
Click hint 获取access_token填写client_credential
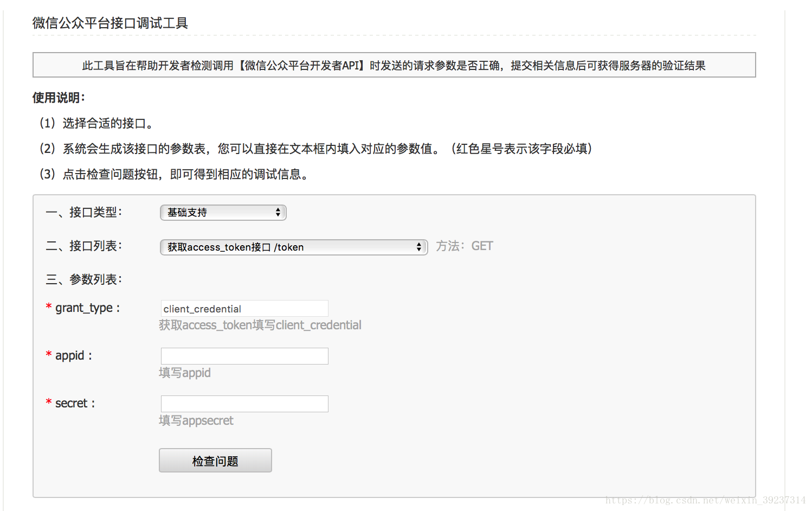[x=260, y=325]
